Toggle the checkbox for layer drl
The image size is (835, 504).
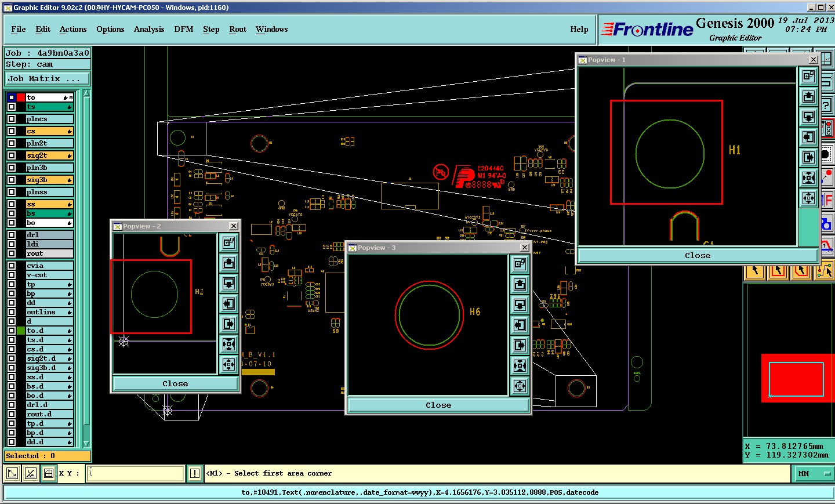click(x=12, y=235)
